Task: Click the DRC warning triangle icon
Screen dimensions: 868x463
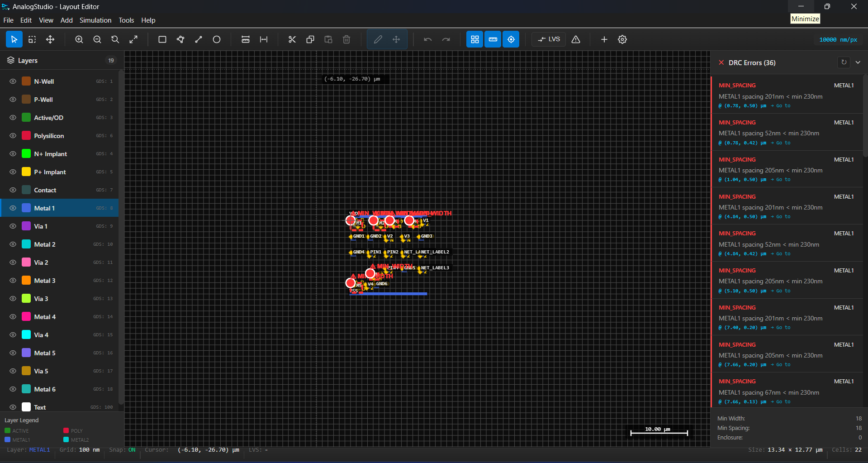Action: tap(576, 39)
